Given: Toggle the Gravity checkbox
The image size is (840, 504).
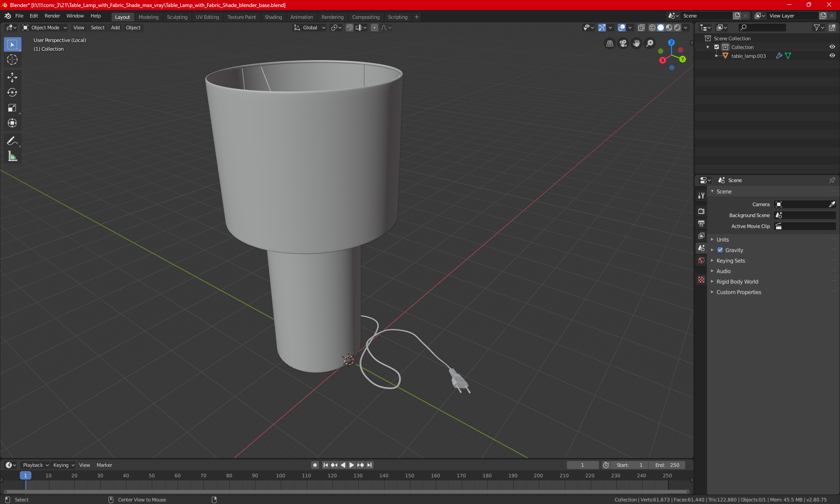Looking at the screenshot, I should pyautogui.click(x=720, y=250).
